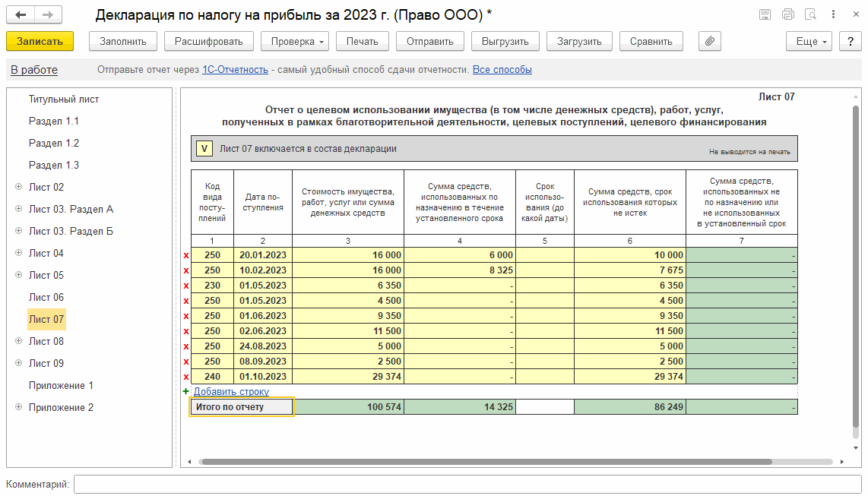
Task: Open help with the question mark button
Action: click(x=850, y=42)
